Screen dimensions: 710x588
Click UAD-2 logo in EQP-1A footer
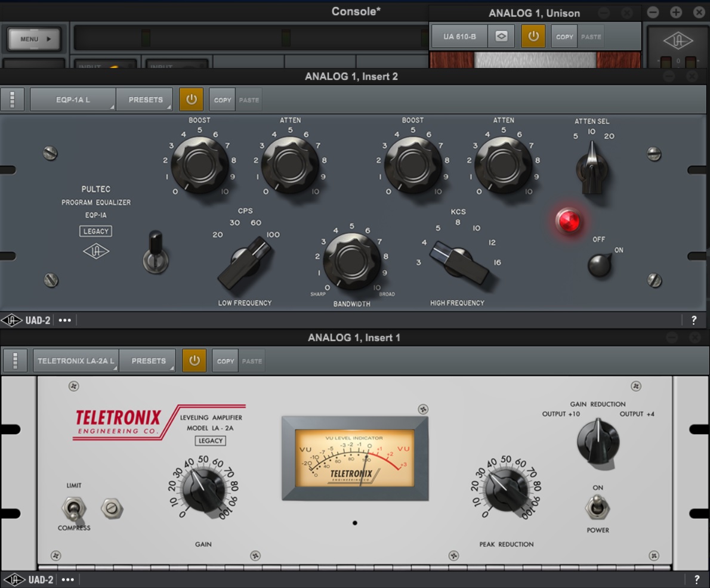tap(26, 320)
